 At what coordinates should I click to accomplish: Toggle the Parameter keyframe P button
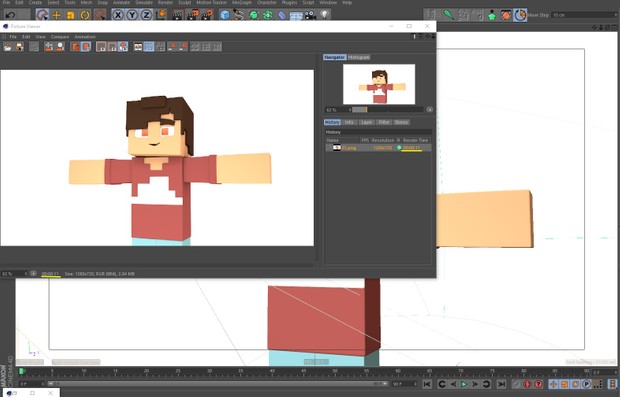586,384
